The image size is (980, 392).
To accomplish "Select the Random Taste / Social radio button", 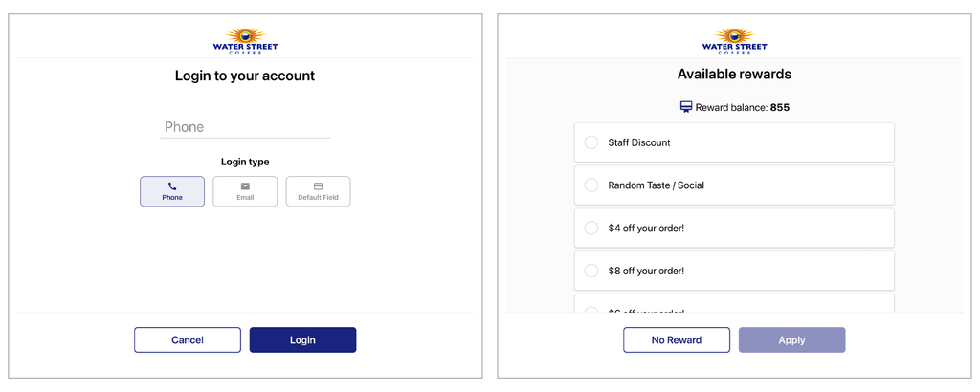I will pyautogui.click(x=591, y=185).
